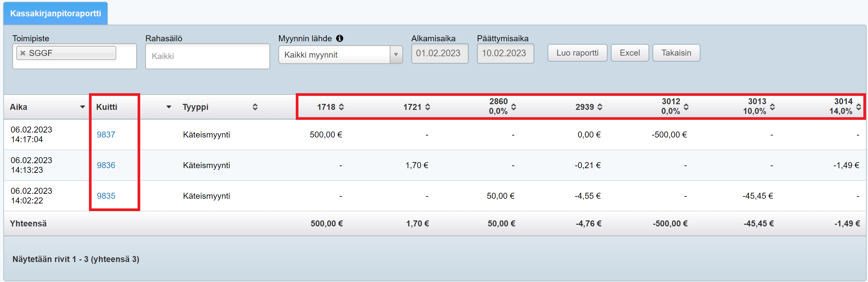Sort by the 1718 column arrows
868x282 pixels.
coord(341,107)
